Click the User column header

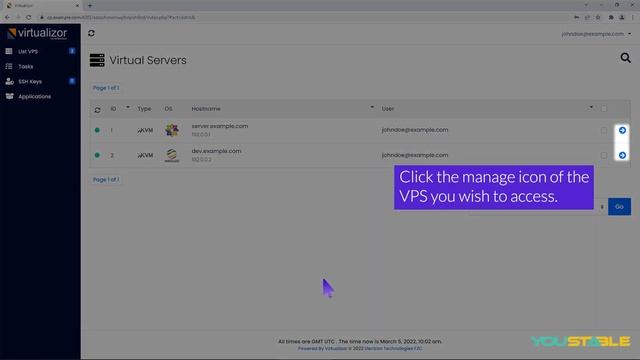coord(388,109)
